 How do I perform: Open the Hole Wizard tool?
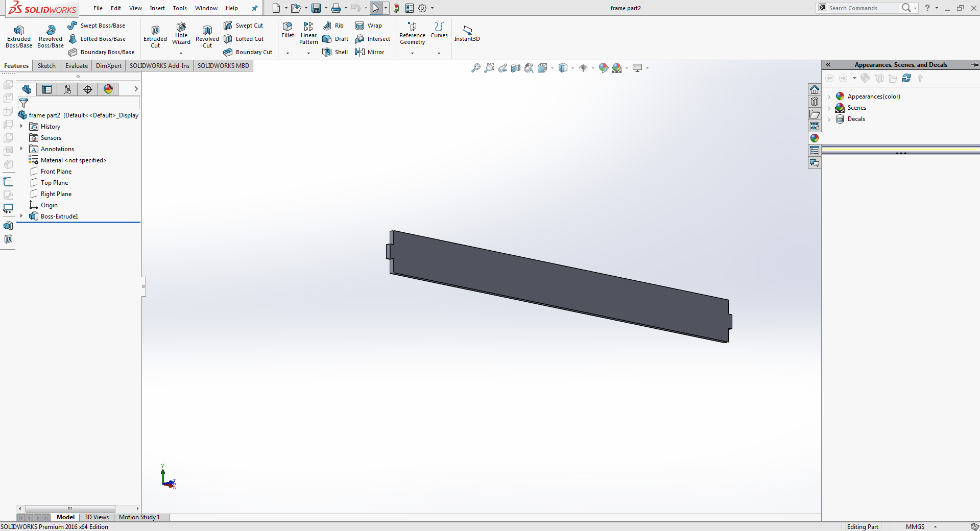(181, 34)
